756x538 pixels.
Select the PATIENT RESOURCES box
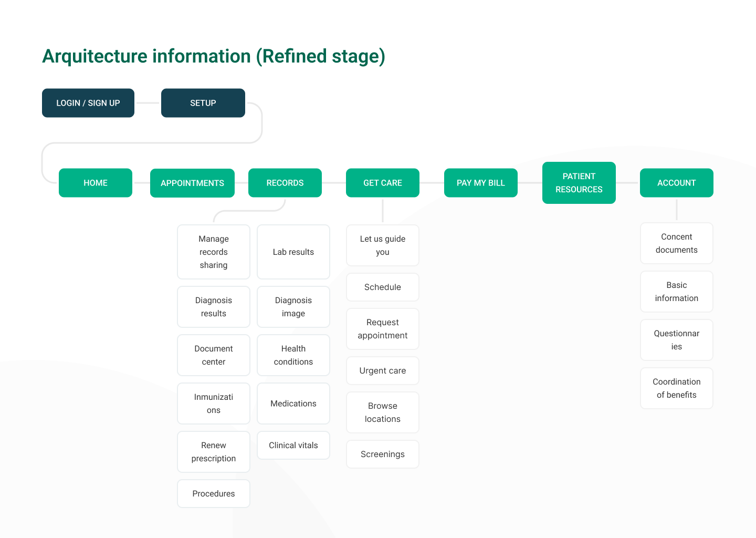click(x=579, y=183)
